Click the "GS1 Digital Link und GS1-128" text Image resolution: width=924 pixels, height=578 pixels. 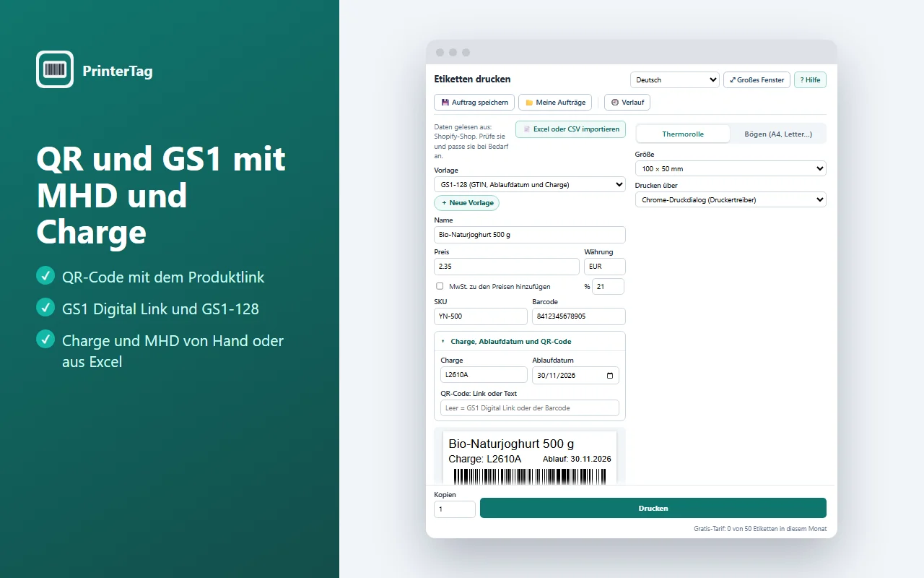point(160,309)
